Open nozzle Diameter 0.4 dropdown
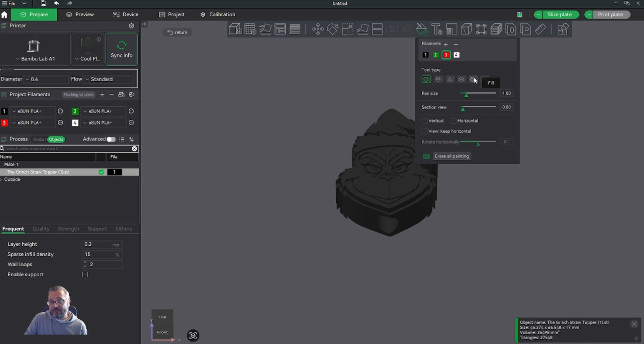Image resolution: width=644 pixels, height=344 pixels. (x=46, y=79)
